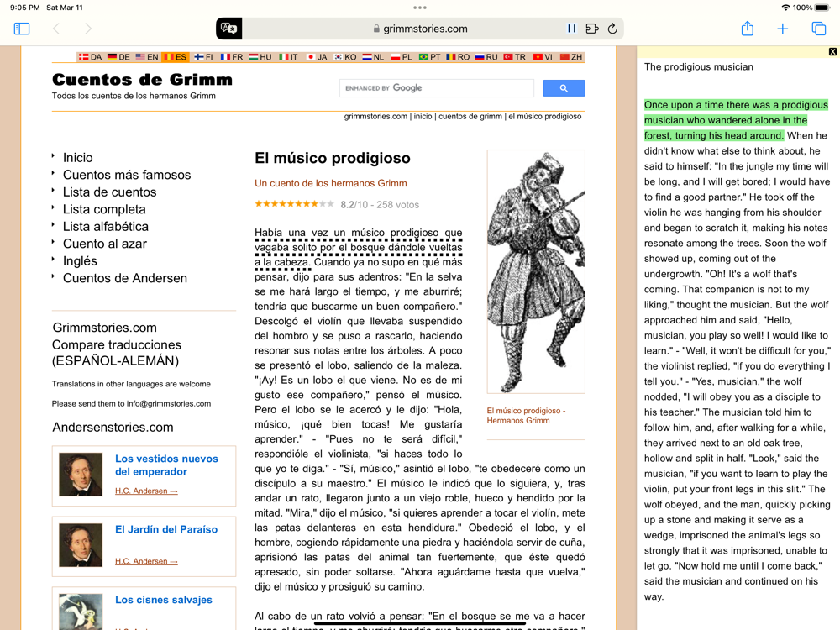
Task: Tap the Andersen portrait beside El Jardín
Action: pyautogui.click(x=81, y=545)
